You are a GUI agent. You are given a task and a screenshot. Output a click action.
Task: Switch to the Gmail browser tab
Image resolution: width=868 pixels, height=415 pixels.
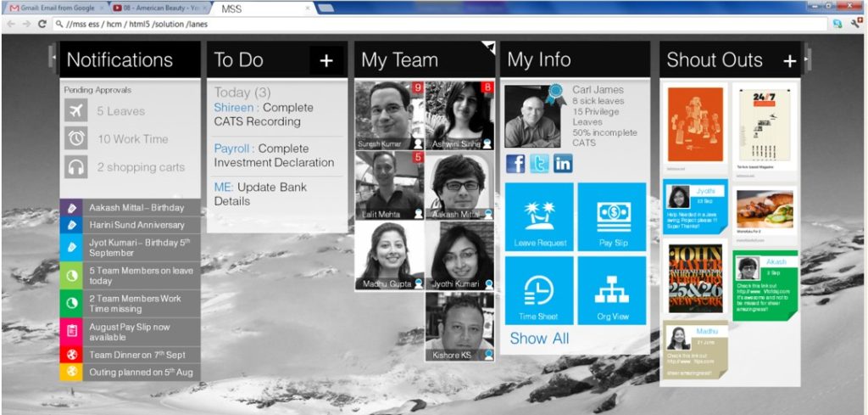[51, 8]
